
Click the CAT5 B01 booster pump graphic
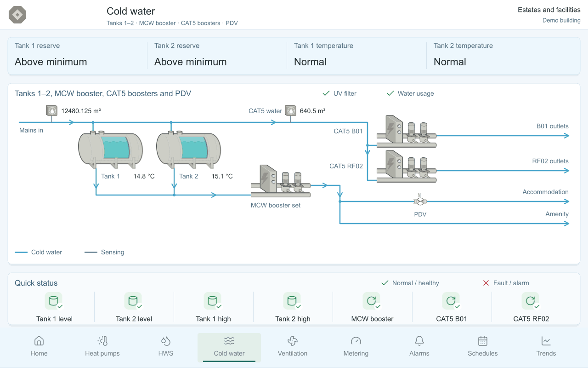tap(407, 131)
